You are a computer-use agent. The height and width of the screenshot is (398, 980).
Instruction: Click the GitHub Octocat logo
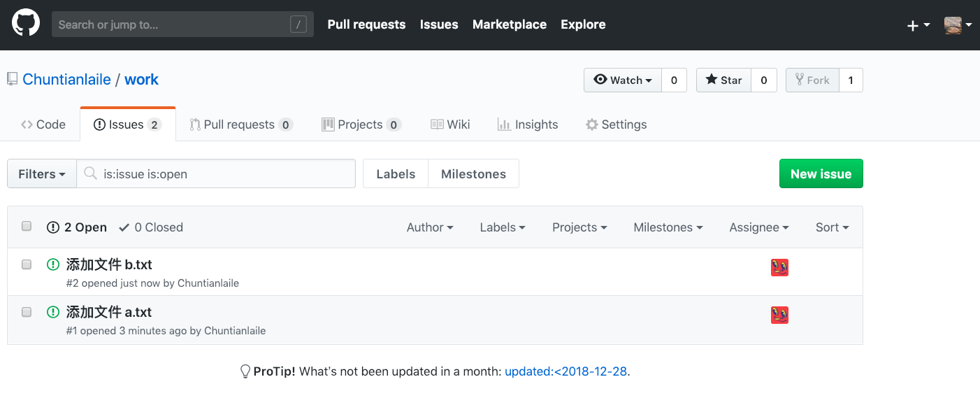click(26, 24)
